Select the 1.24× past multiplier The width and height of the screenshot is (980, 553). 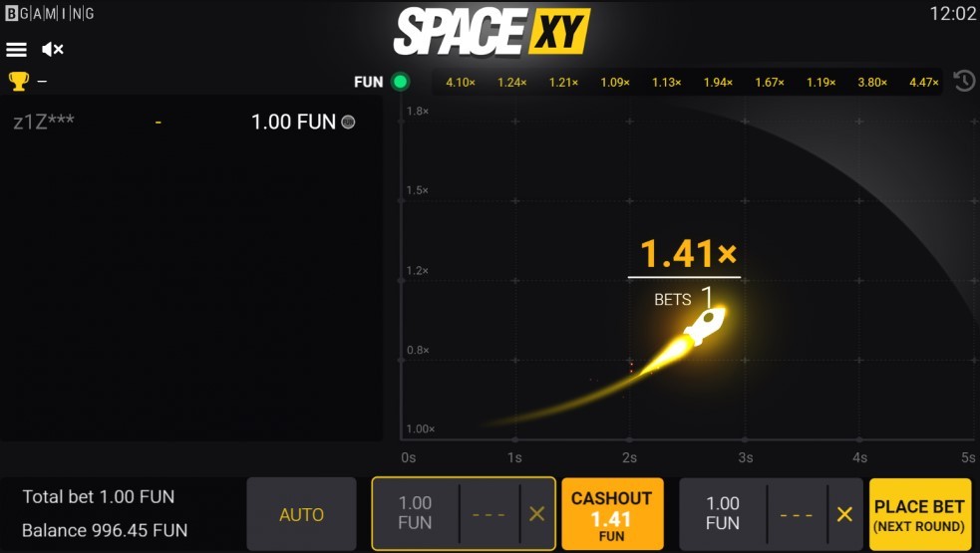511,83
